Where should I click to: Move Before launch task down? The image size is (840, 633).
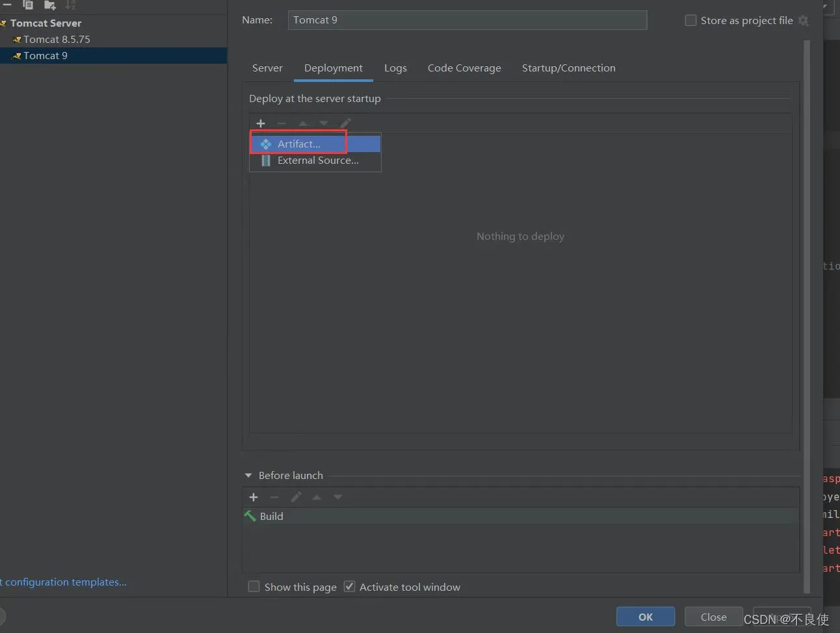[x=337, y=497]
